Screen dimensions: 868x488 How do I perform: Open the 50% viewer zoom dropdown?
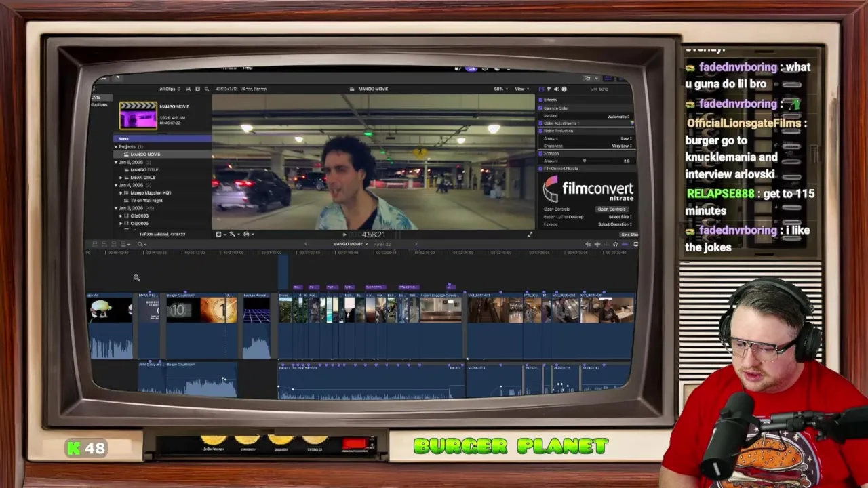click(500, 89)
